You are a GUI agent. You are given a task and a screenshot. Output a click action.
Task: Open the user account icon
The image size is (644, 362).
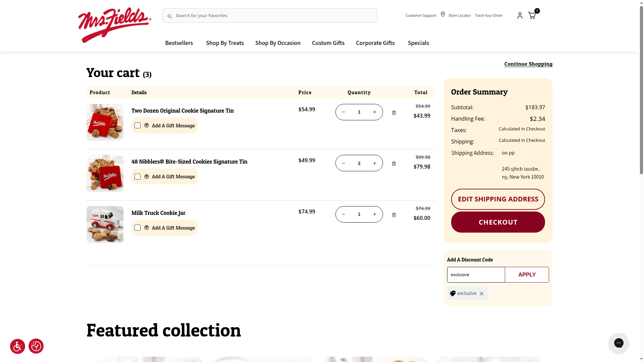tap(520, 15)
